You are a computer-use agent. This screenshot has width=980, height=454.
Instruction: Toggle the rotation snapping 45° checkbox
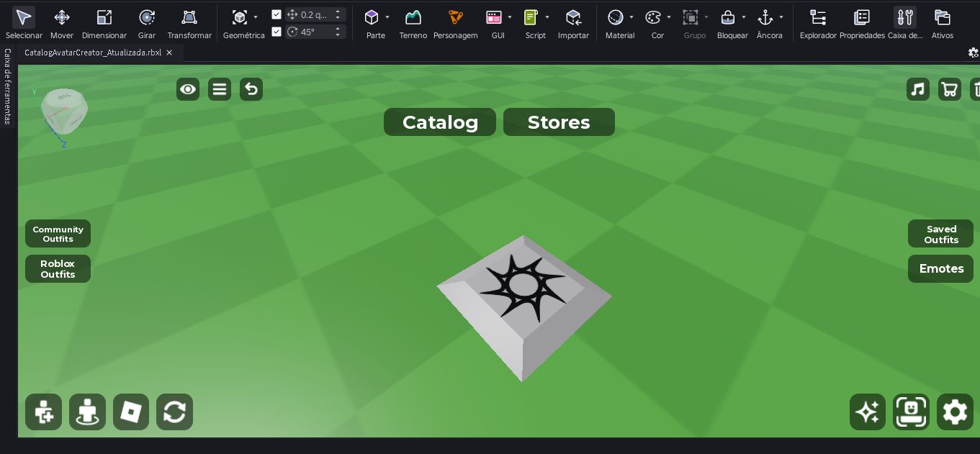click(x=277, y=32)
